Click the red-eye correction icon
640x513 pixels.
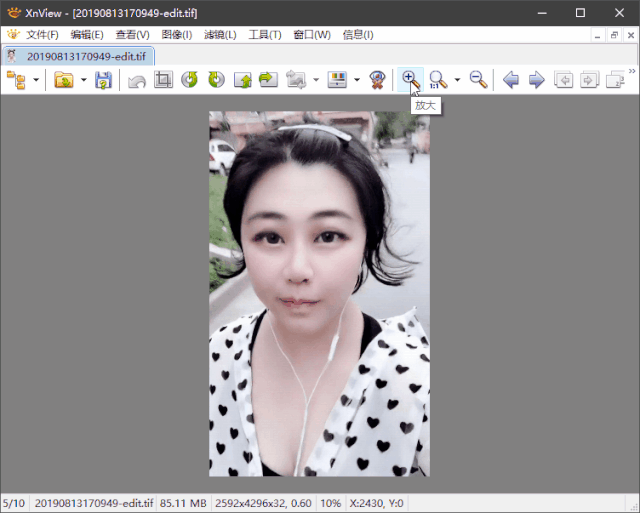(x=378, y=80)
